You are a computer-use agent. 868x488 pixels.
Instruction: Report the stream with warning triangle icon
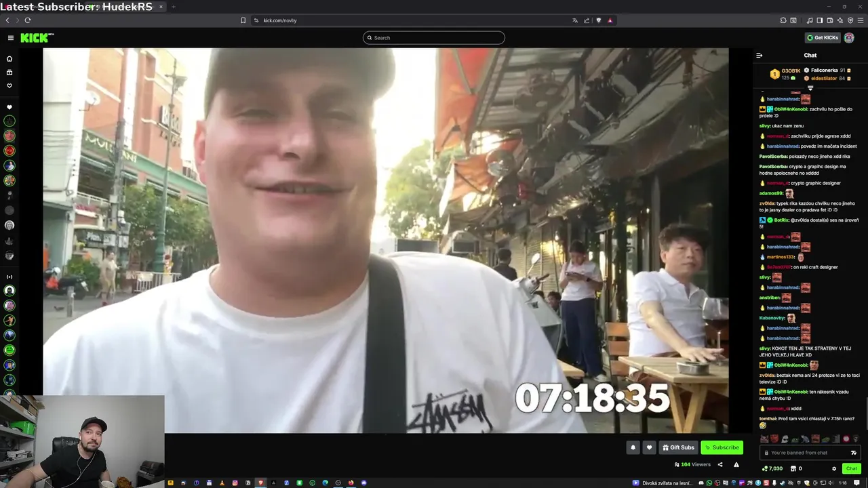point(736,465)
